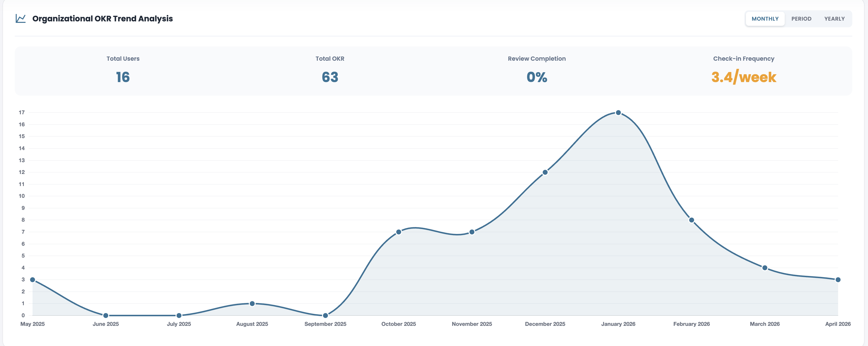Click the Total Users value 16
Viewport: 868px width, 346px height.
point(123,77)
